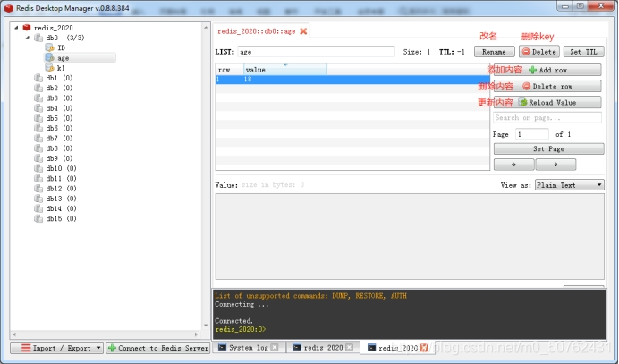This screenshot has width=619, height=364.
Task: Click the Delete row button
Action: pyautogui.click(x=547, y=86)
